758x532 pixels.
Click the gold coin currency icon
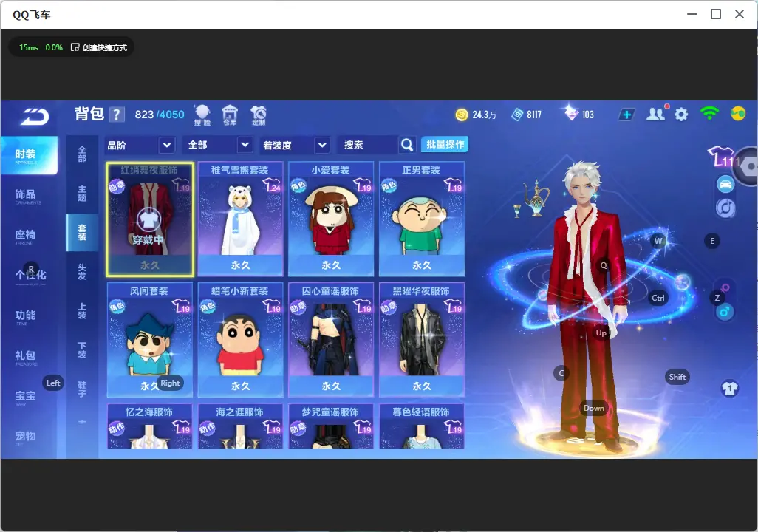tap(462, 115)
